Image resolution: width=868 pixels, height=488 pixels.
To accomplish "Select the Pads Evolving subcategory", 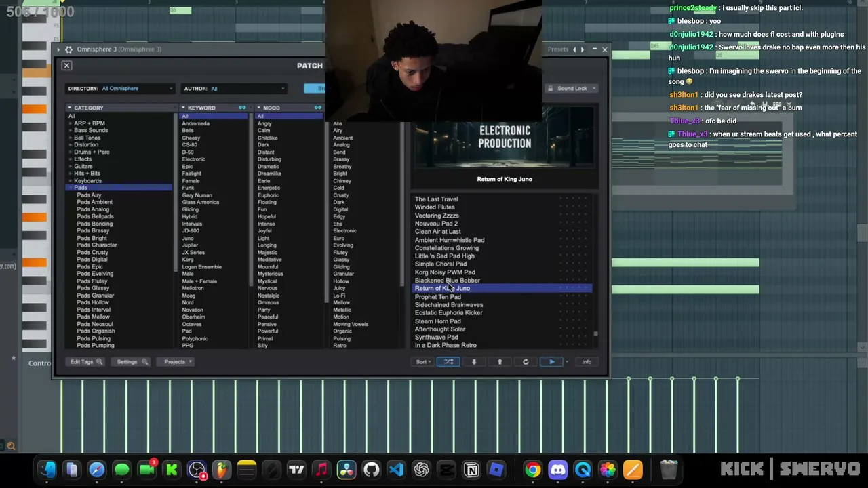I will 95,274.
